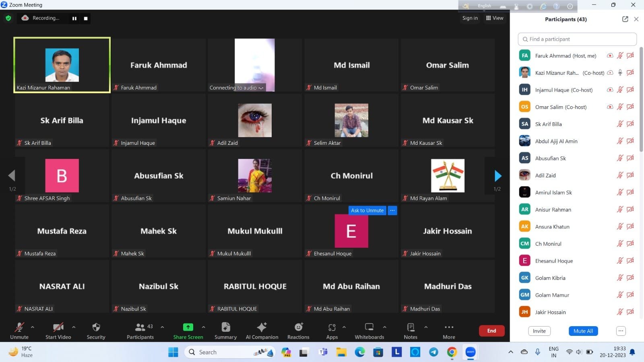
Task: Start Video using camera button
Action: coord(58,327)
